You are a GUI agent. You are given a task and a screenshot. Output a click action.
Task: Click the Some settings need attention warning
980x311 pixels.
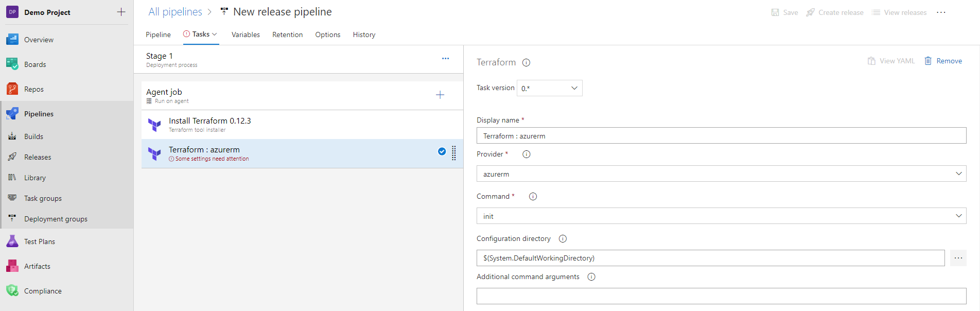[209, 159]
